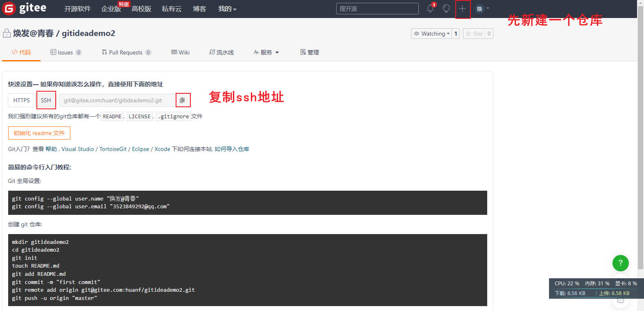Click the watchers count 1

[x=456, y=34]
